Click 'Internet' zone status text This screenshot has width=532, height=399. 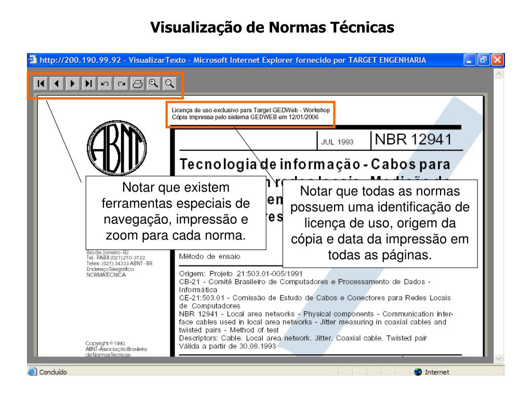tap(437, 372)
